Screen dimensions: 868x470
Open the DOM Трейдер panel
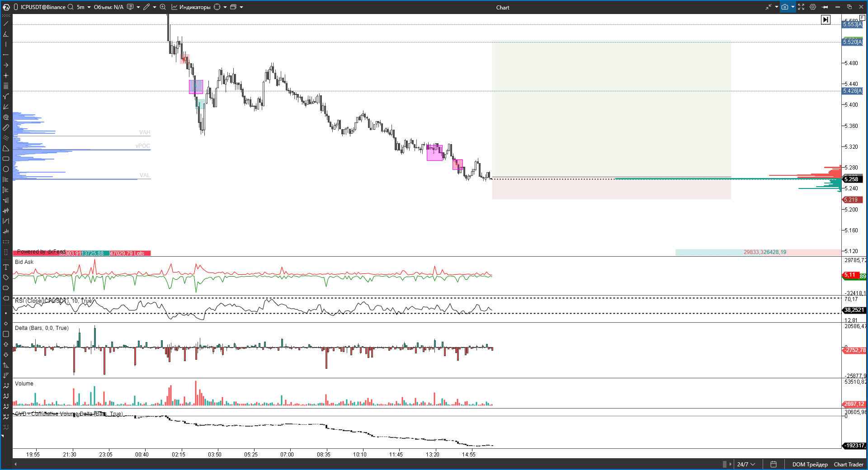pos(810,464)
